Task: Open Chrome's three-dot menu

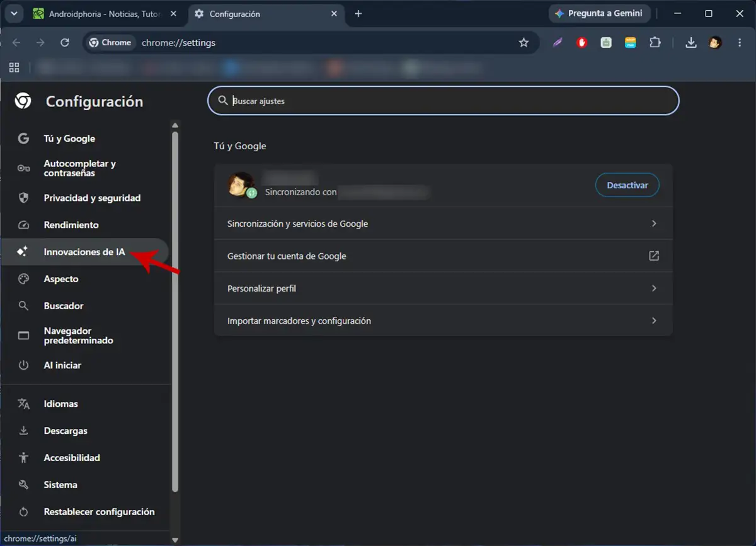Action: [738, 43]
